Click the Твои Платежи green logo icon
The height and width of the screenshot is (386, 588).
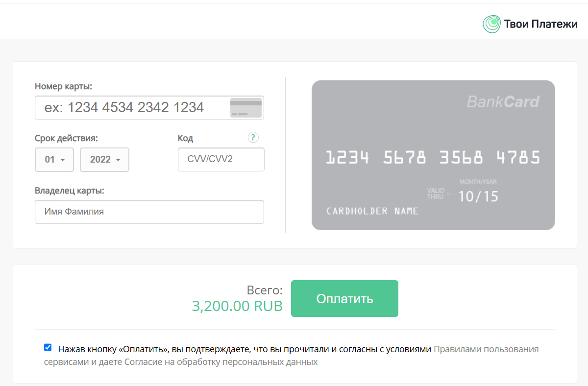pyautogui.click(x=491, y=24)
